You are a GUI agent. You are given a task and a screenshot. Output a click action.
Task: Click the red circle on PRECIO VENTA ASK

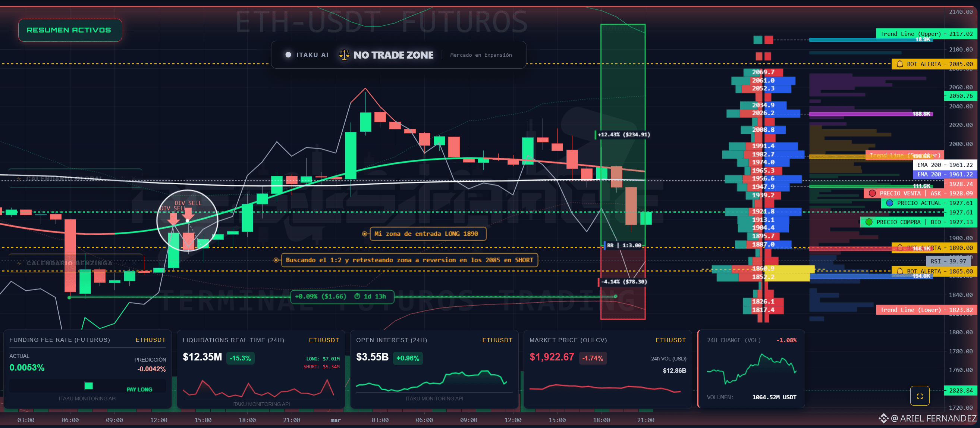[x=872, y=193]
